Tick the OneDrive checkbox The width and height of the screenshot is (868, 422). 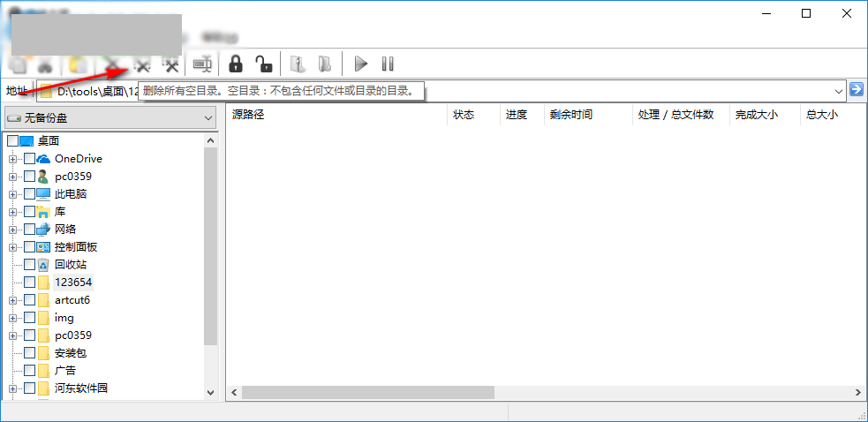[x=29, y=159]
